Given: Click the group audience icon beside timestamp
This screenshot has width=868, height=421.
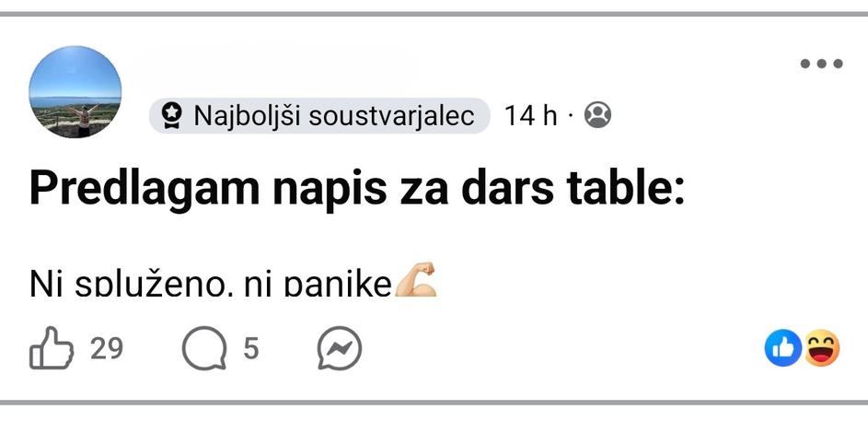Looking at the screenshot, I should click(x=598, y=115).
